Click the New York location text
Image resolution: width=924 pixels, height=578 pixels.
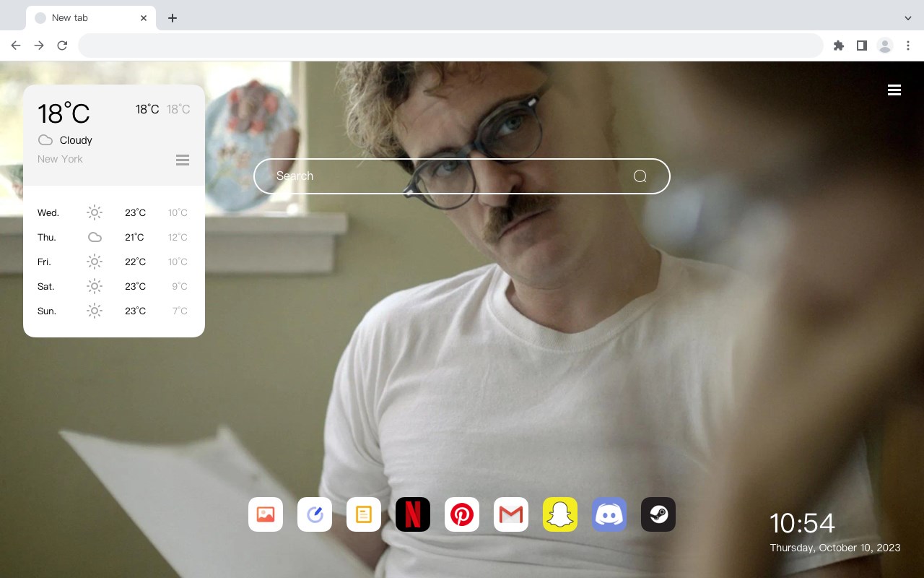(60, 159)
